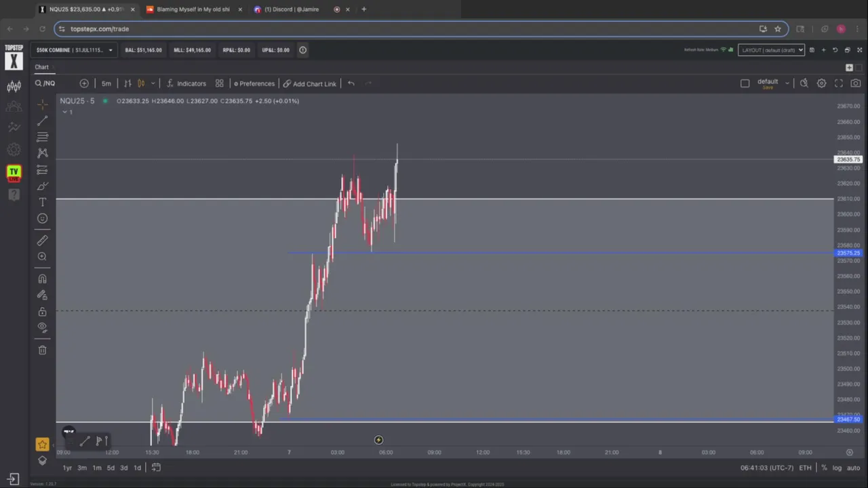
Task: Expand the chart style dropdown arrow
Action: pyautogui.click(x=153, y=83)
